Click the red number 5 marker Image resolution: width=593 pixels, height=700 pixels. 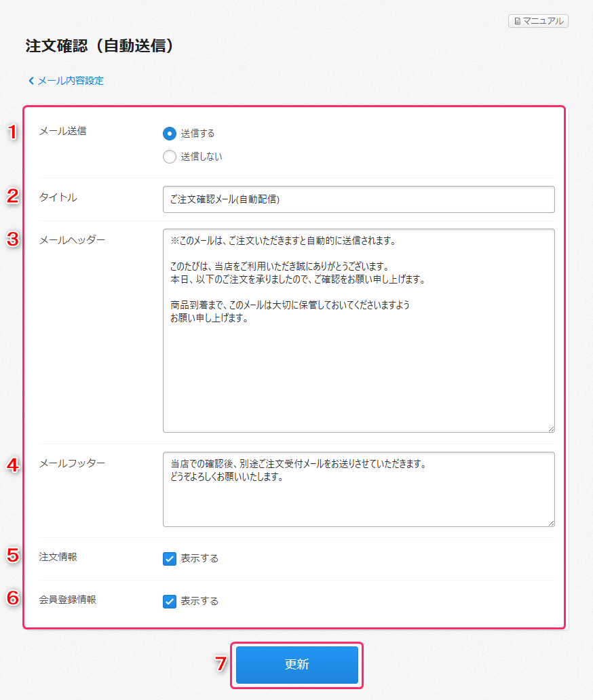(12, 555)
